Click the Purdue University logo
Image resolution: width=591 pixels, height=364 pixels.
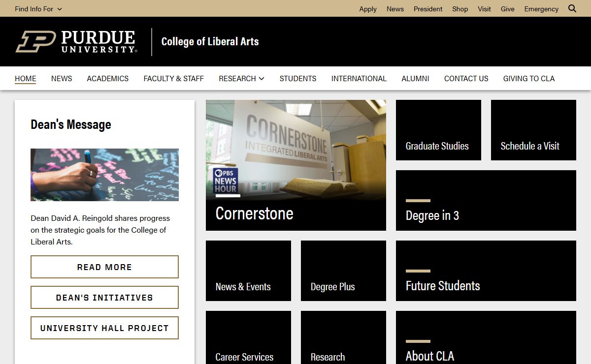tap(76, 42)
